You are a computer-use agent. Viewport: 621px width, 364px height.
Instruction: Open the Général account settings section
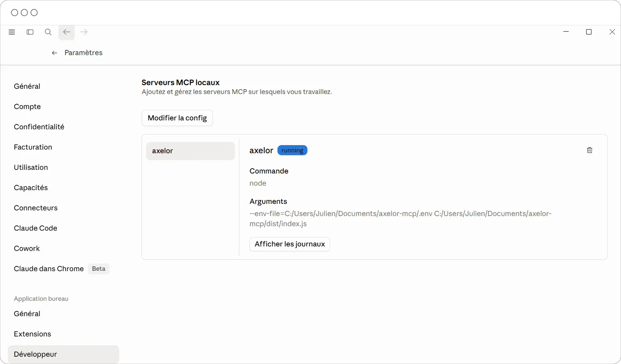pyautogui.click(x=27, y=86)
